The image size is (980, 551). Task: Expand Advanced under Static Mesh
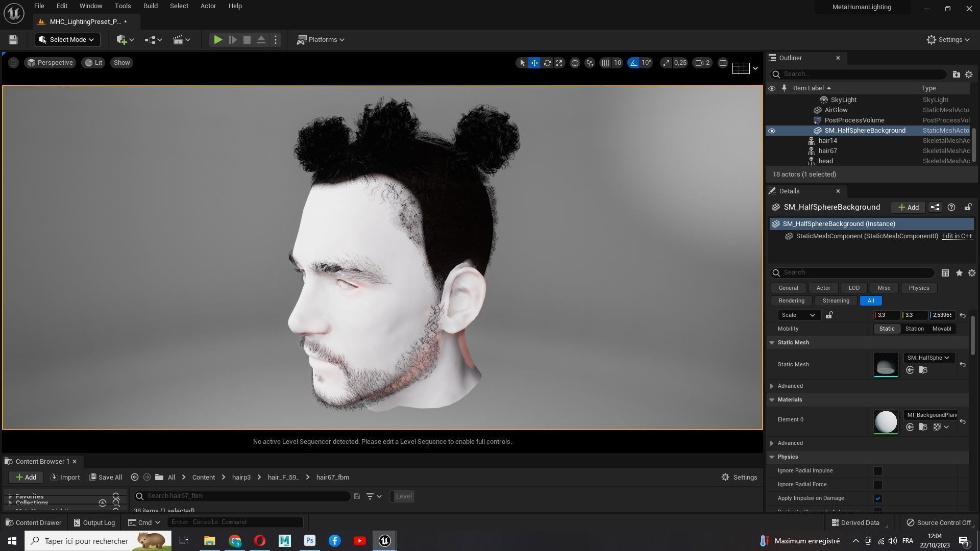click(772, 386)
